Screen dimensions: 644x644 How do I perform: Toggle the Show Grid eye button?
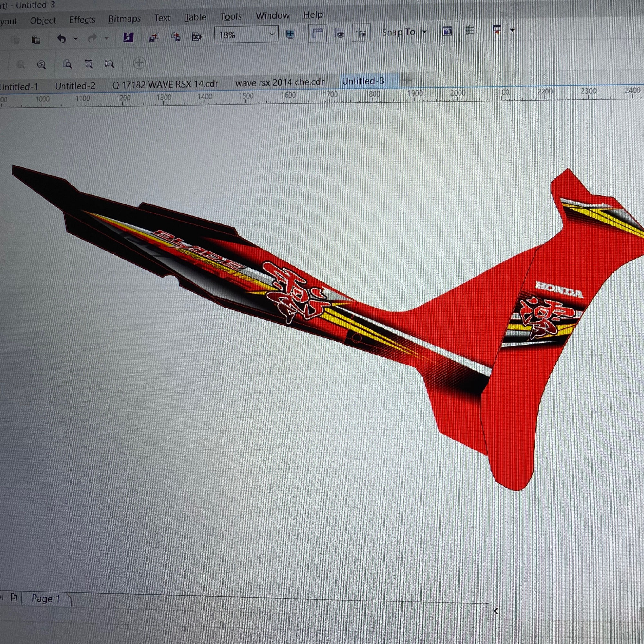[x=340, y=33]
